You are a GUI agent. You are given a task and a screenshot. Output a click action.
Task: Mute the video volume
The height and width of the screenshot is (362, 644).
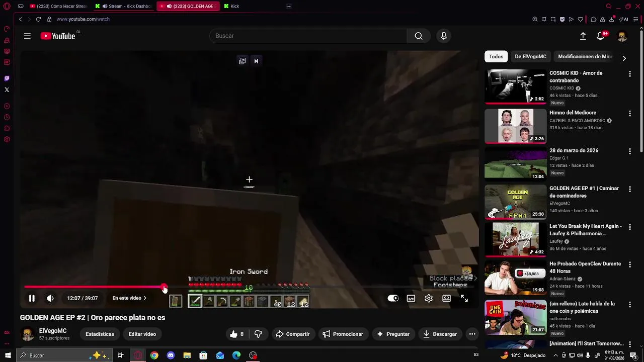click(x=50, y=298)
